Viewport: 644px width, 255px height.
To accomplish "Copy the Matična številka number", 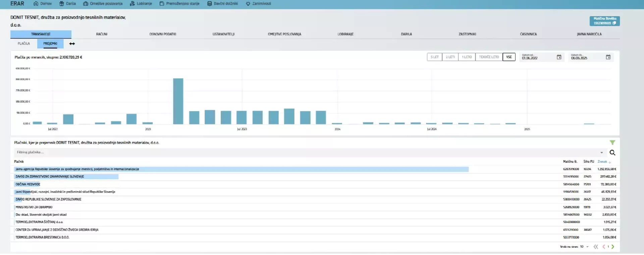I will point(614,23).
